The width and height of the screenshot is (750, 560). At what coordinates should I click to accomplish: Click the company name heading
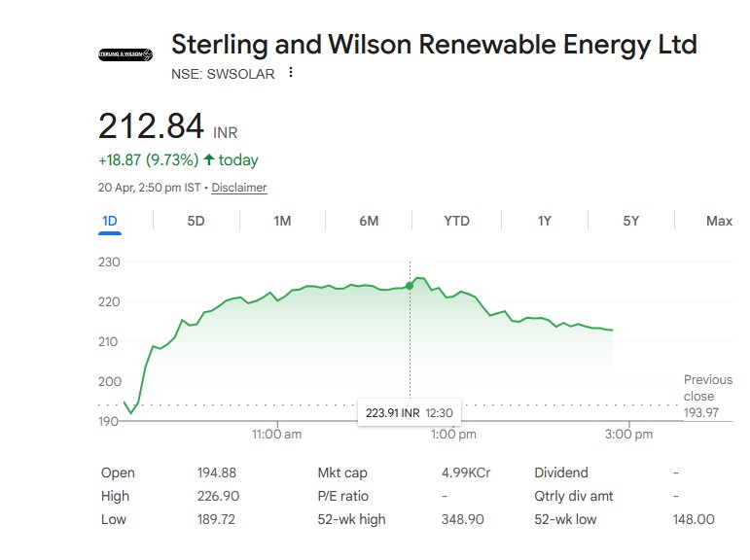click(x=434, y=45)
